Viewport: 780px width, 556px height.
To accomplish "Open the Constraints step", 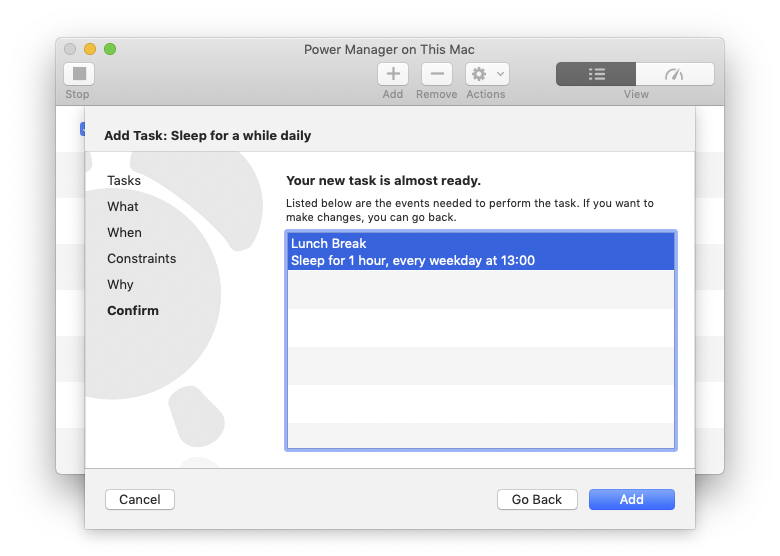I will point(142,259).
